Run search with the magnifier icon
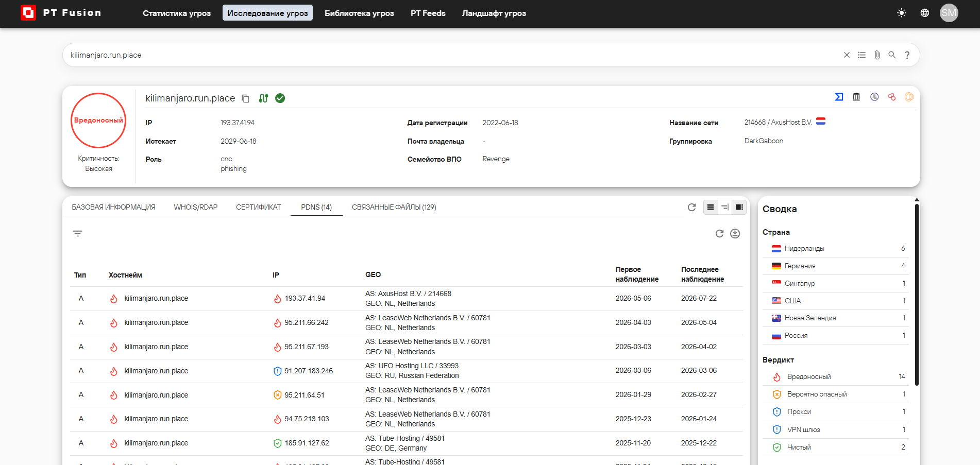 pos(892,55)
